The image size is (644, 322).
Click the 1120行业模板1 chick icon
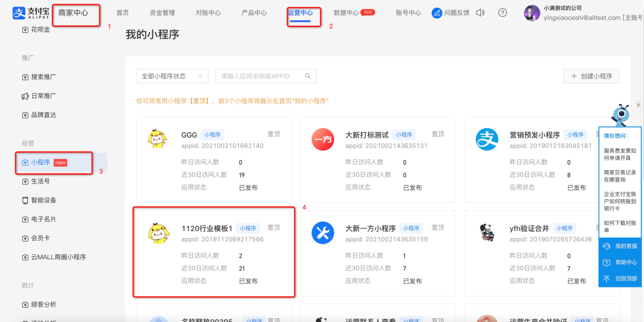[158, 233]
